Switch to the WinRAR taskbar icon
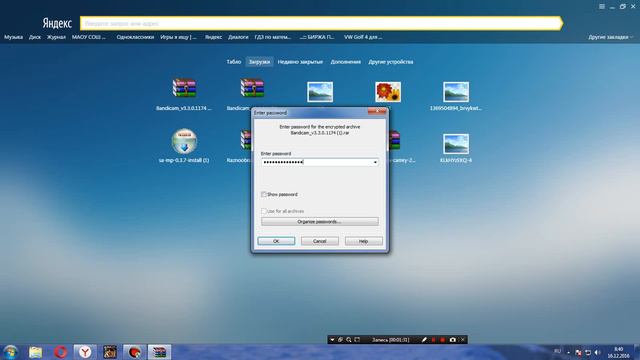Image resolution: width=640 pixels, height=360 pixels. coord(159,352)
